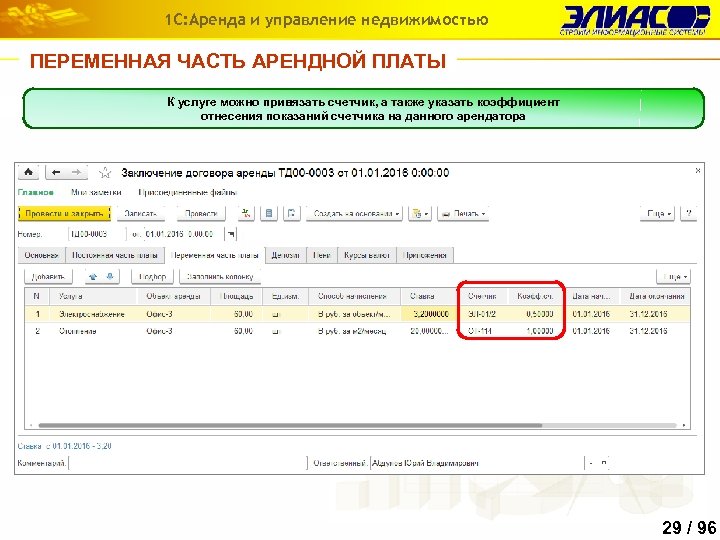This screenshot has width=720, height=540.
Task: Select coefficient cell 1,00000
Action: [535, 331]
